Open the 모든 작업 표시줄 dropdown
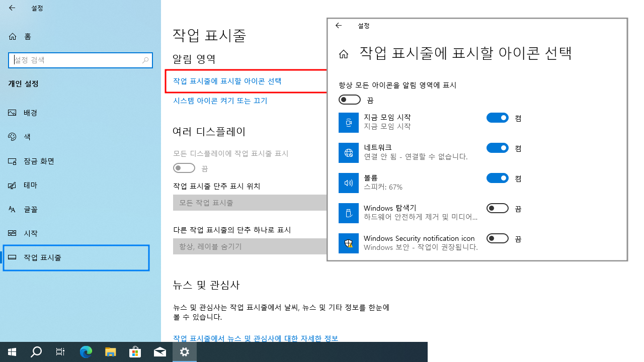Image resolution: width=644 pixels, height=362 pixels. pos(250,203)
